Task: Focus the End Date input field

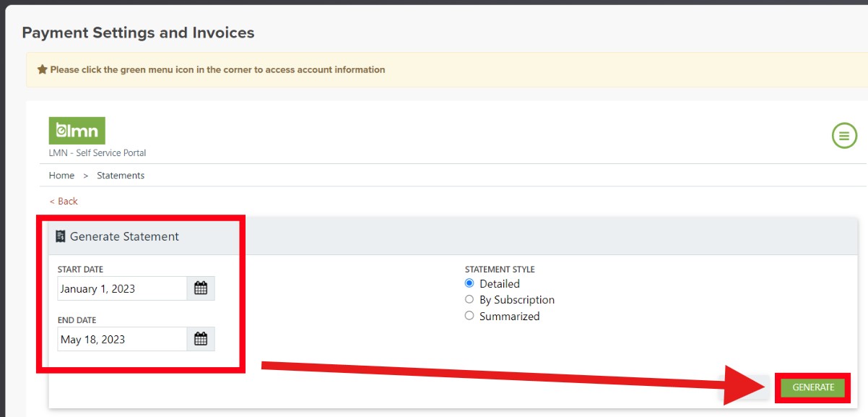Action: click(123, 339)
